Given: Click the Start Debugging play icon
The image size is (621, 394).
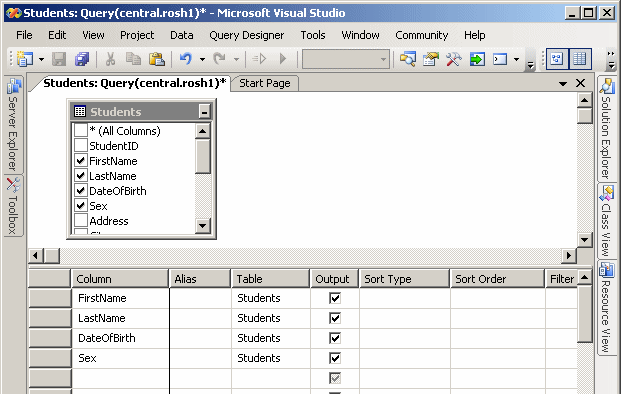Looking at the screenshot, I should pyautogui.click(x=283, y=59).
